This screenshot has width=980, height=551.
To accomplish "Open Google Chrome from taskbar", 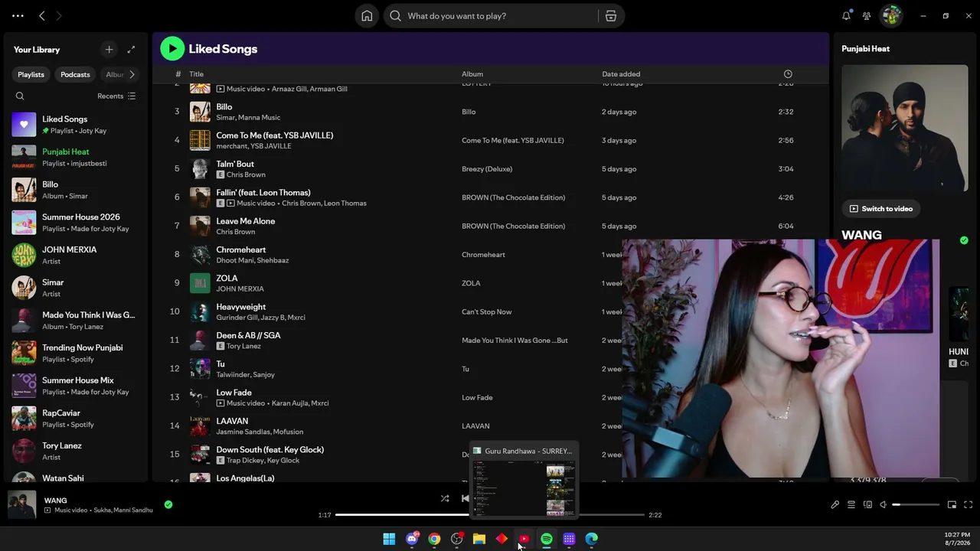I will (x=434, y=540).
